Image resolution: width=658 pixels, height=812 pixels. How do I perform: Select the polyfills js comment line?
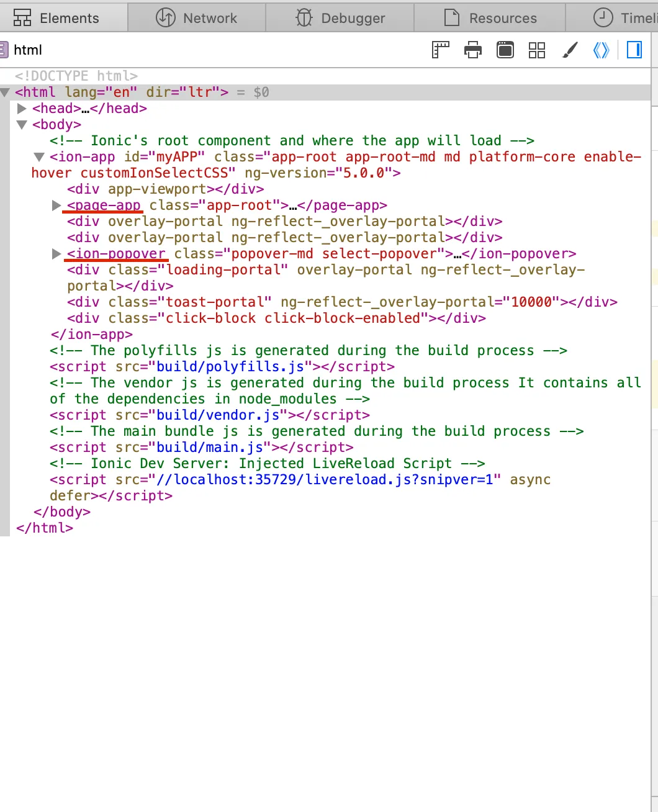(x=309, y=350)
